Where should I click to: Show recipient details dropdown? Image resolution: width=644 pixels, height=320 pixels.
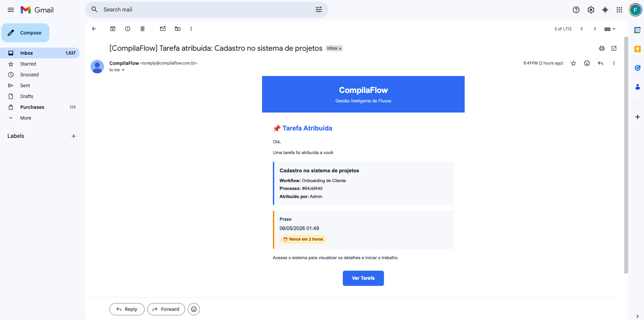point(123,70)
